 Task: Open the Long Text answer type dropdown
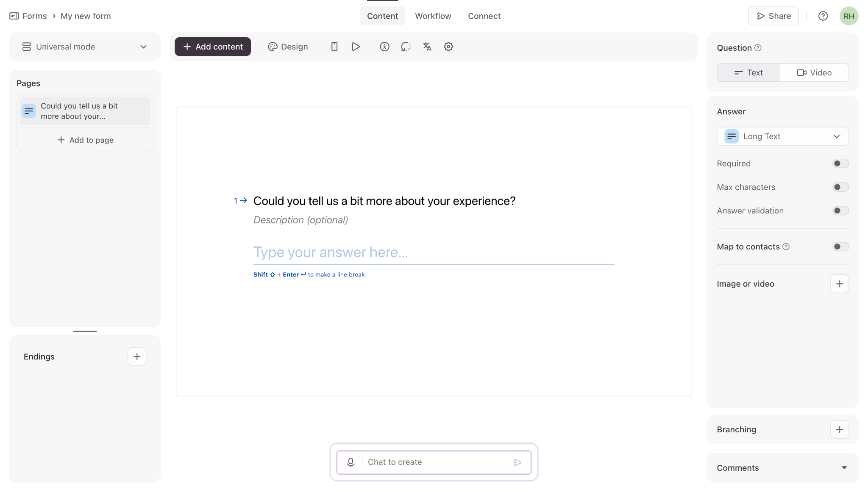pos(782,136)
